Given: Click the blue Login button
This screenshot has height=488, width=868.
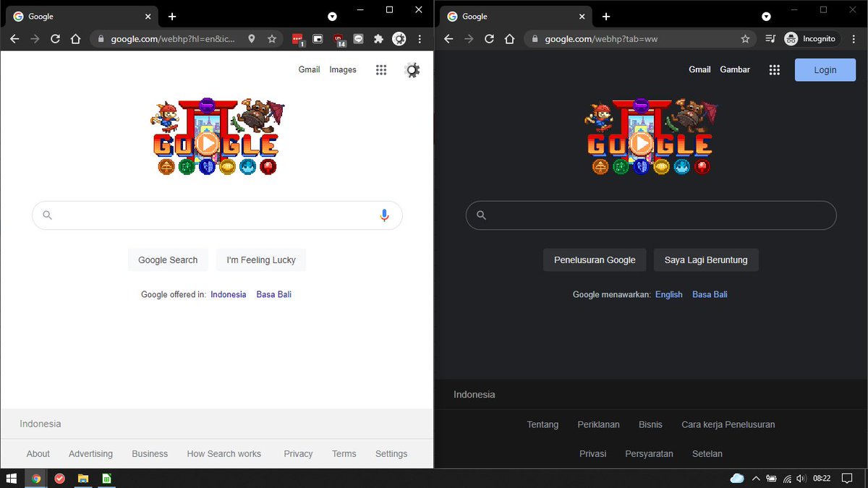Looking at the screenshot, I should coord(825,70).
